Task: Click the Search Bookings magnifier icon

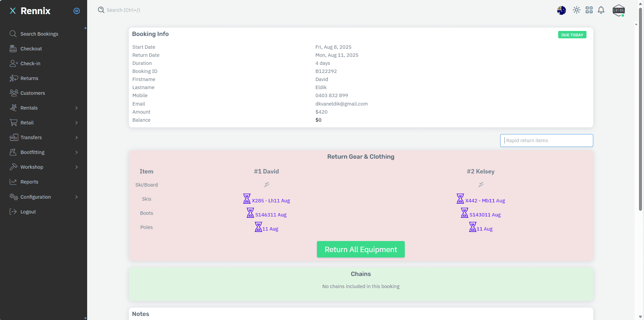Action: click(x=13, y=34)
